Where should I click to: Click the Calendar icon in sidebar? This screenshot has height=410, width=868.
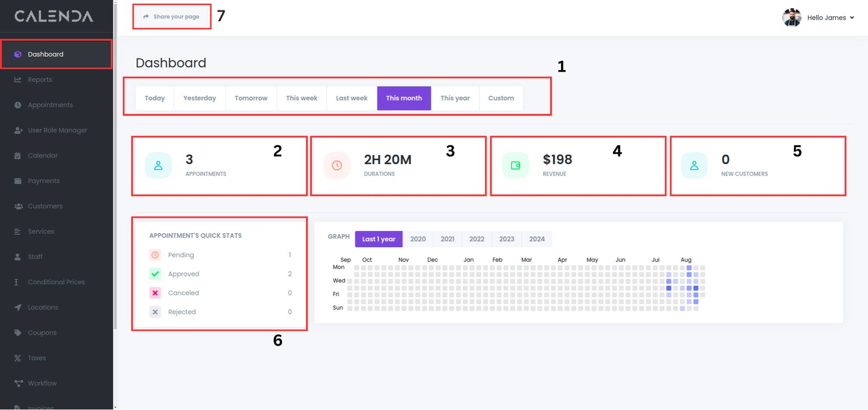pos(18,156)
